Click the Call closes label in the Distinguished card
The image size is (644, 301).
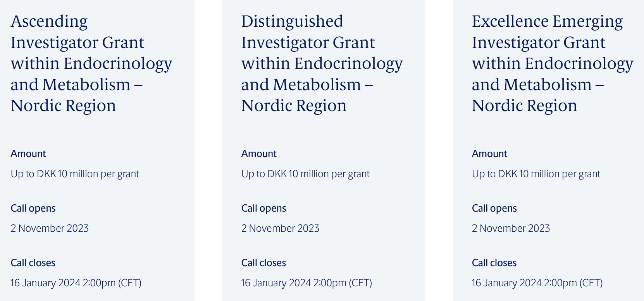[263, 263]
